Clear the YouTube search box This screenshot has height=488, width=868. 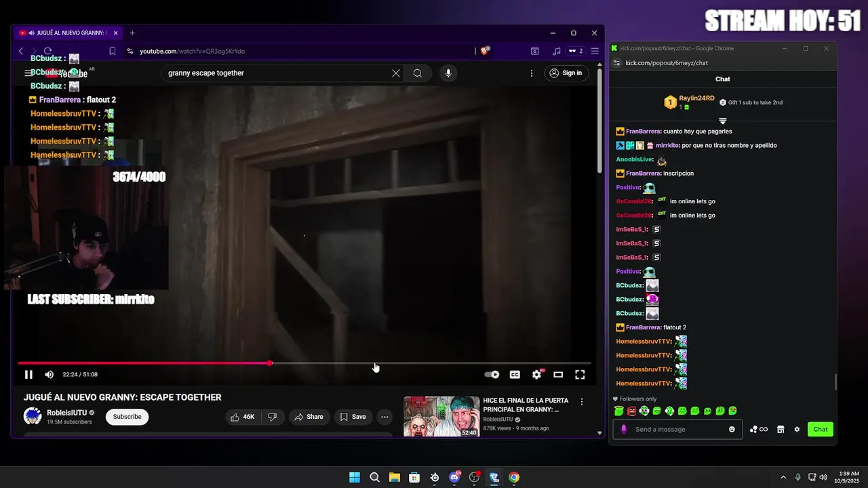(x=396, y=73)
